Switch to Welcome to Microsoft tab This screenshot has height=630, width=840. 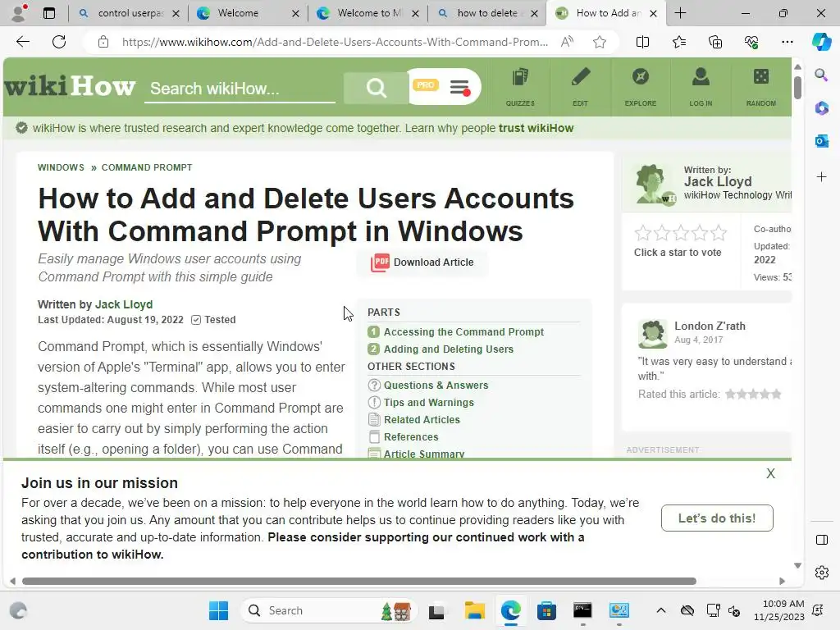pyautogui.click(x=368, y=13)
